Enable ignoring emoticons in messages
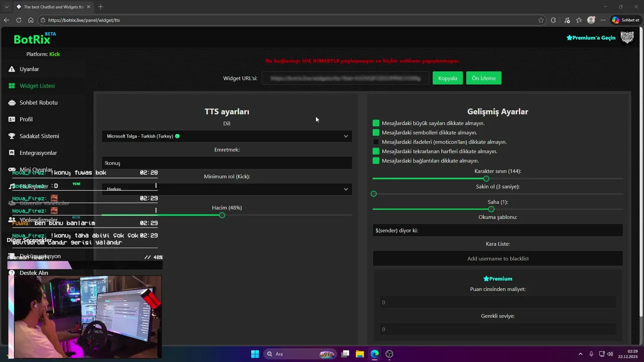Screen dimensions: 644x362 tap(376, 142)
